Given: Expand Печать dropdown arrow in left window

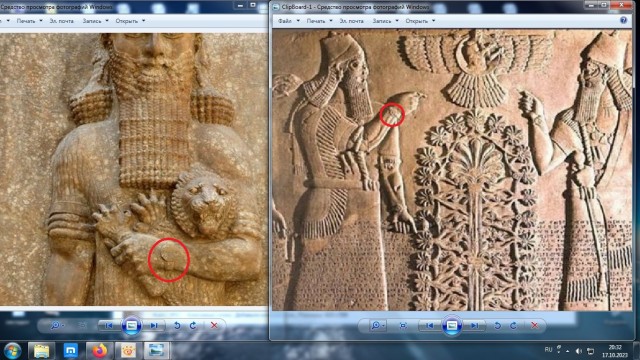Looking at the screenshot, I should point(41,21).
